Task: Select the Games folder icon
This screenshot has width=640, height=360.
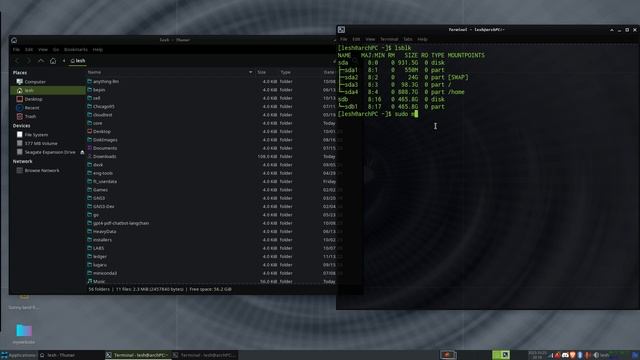Action: point(90,190)
